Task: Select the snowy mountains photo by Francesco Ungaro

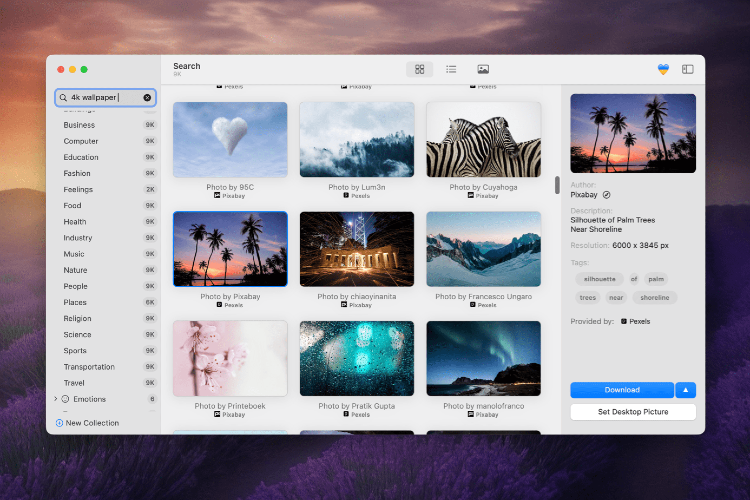Action: (484, 249)
